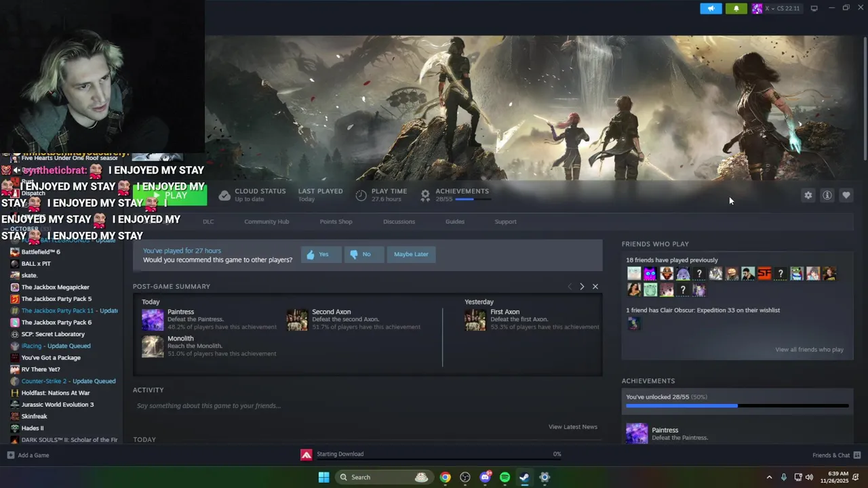Select BALL x PIT in the library
The height and width of the screenshot is (488, 868).
36,264
